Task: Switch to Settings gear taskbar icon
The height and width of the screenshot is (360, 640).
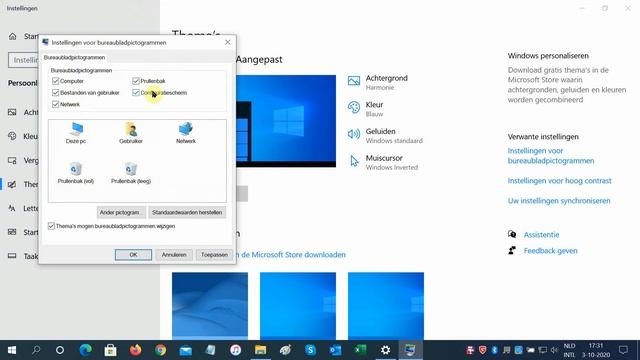Action: point(385,350)
